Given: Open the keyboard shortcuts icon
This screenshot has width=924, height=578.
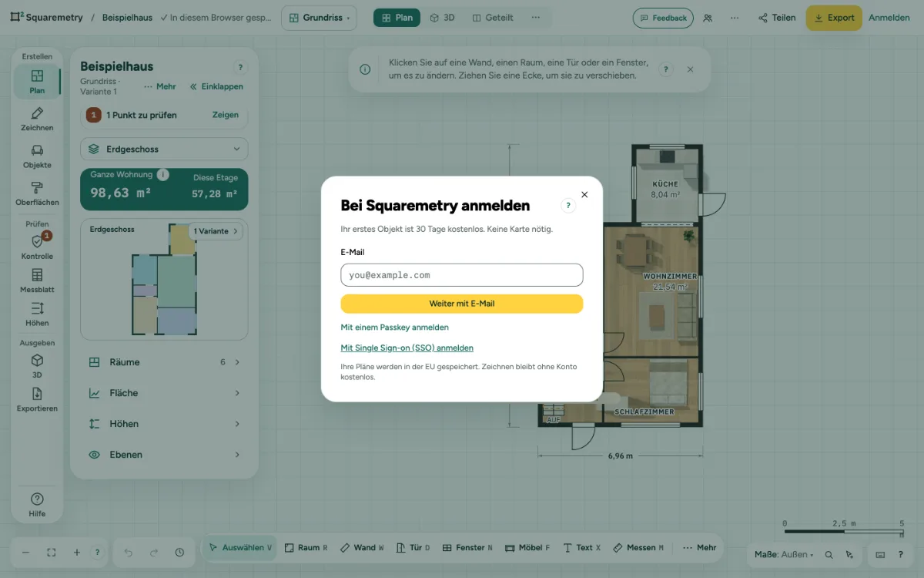Looking at the screenshot, I should pos(881,554).
